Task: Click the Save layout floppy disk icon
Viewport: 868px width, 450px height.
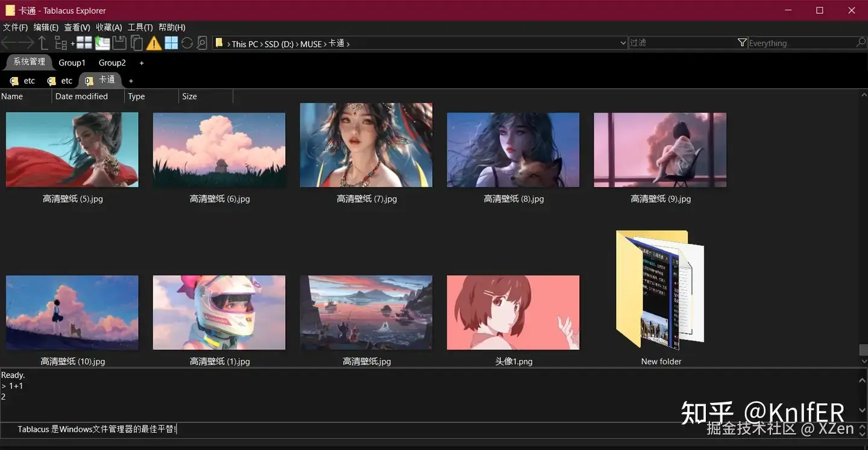Action: 121,42
